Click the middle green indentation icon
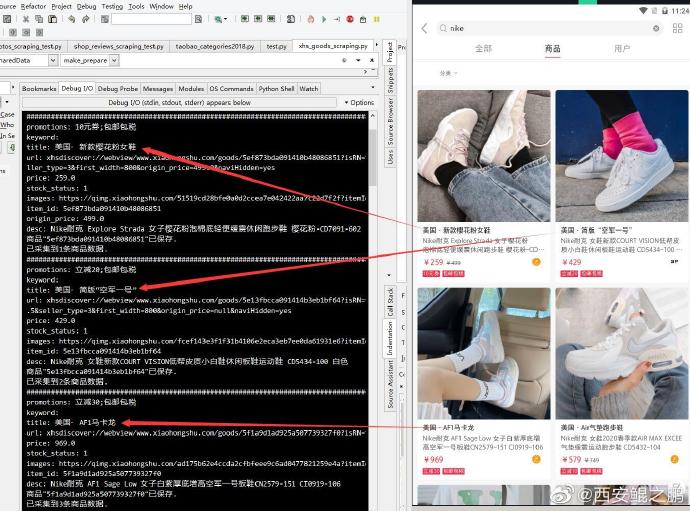Screen dimensions: 690x511 258,19
